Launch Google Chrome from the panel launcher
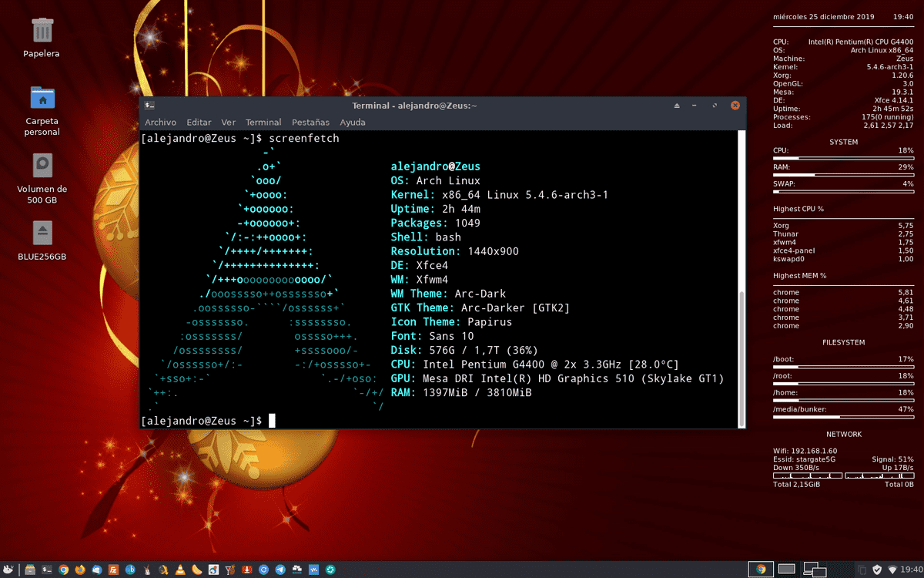924x578 pixels. click(64, 570)
